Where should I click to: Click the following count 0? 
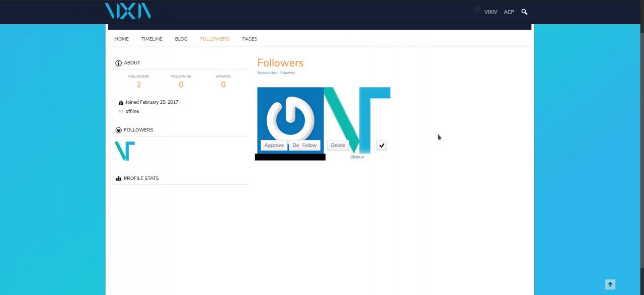(x=181, y=85)
